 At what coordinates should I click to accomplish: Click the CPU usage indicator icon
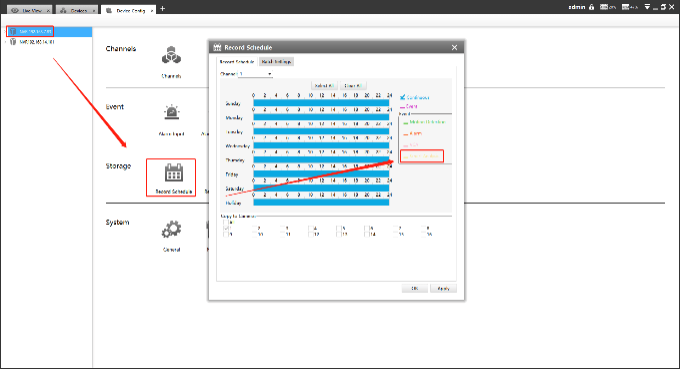pyautogui.click(x=604, y=7)
